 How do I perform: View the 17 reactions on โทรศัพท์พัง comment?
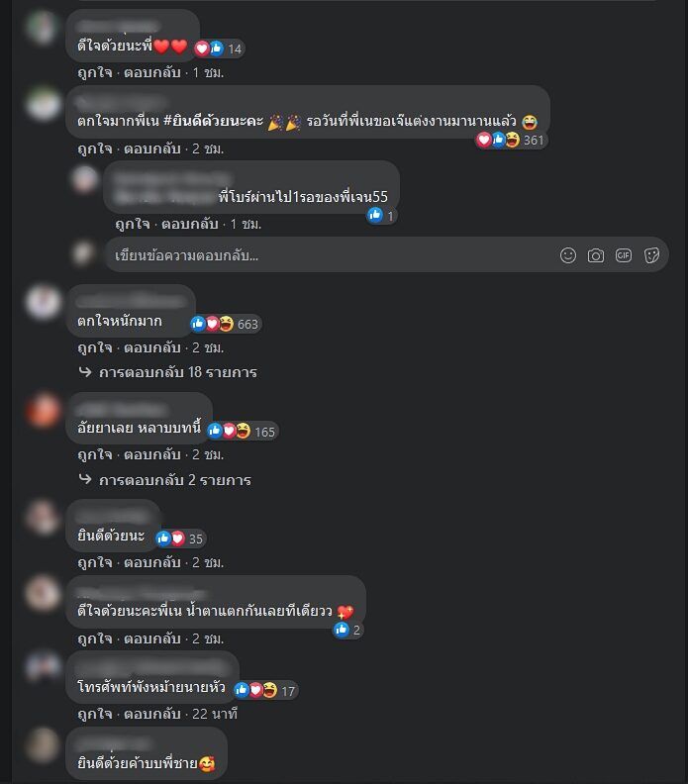(x=265, y=691)
